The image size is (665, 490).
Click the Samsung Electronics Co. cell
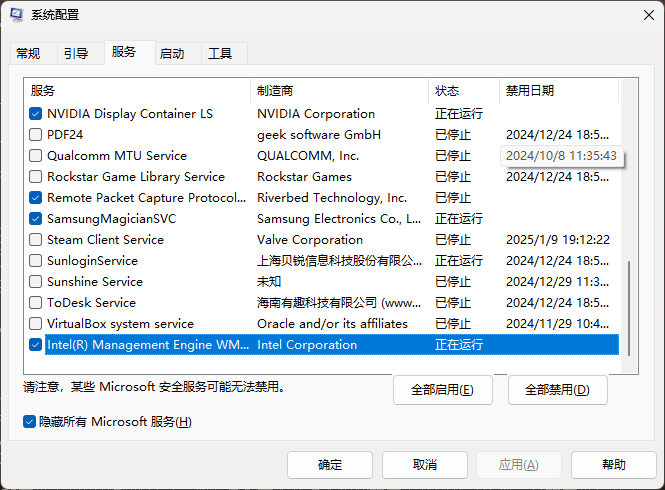click(339, 218)
